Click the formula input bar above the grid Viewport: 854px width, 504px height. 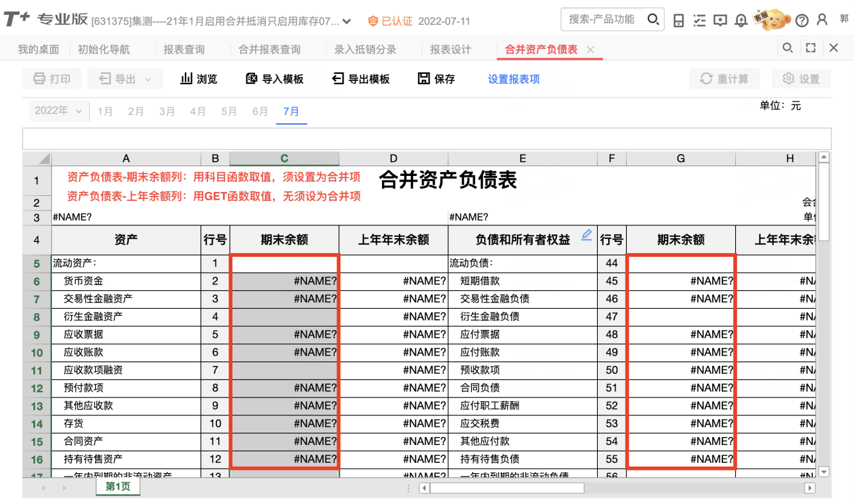point(427,139)
